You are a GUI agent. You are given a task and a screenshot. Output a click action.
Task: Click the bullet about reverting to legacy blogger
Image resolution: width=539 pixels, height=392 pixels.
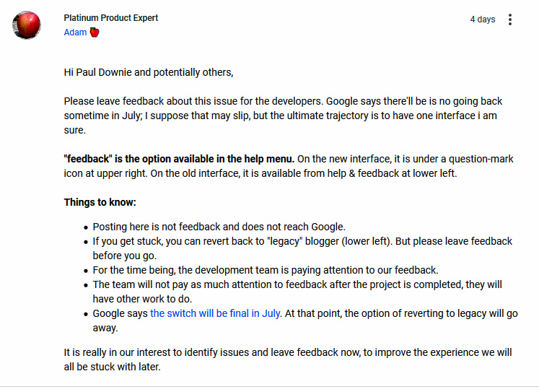pyautogui.click(x=302, y=248)
